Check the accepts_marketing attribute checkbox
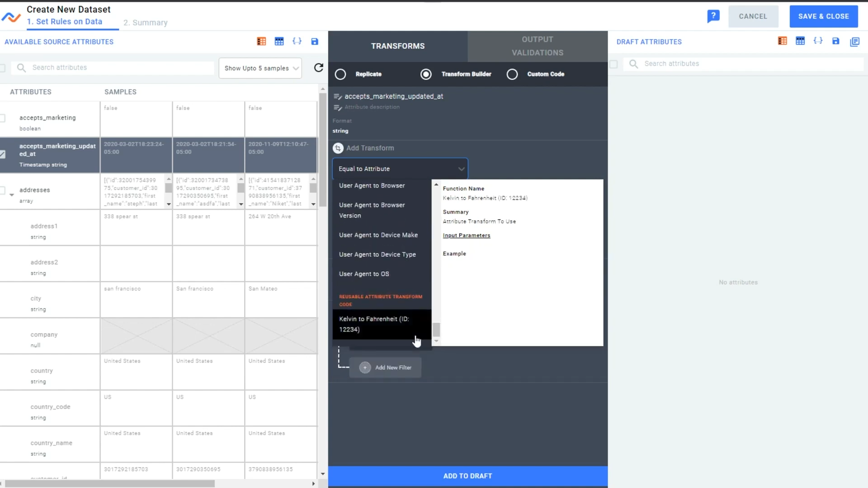 point(3,118)
